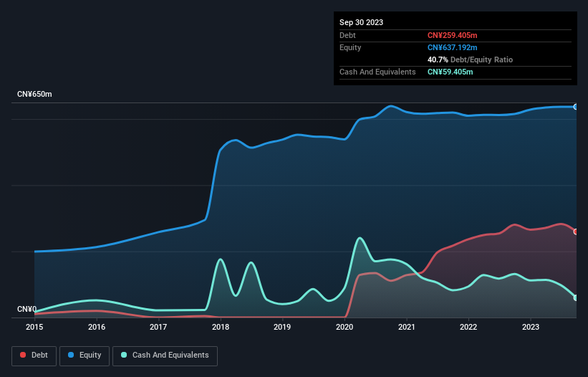Click the CN¥650m y-axis label
The width and height of the screenshot is (588, 377).
[34, 94]
